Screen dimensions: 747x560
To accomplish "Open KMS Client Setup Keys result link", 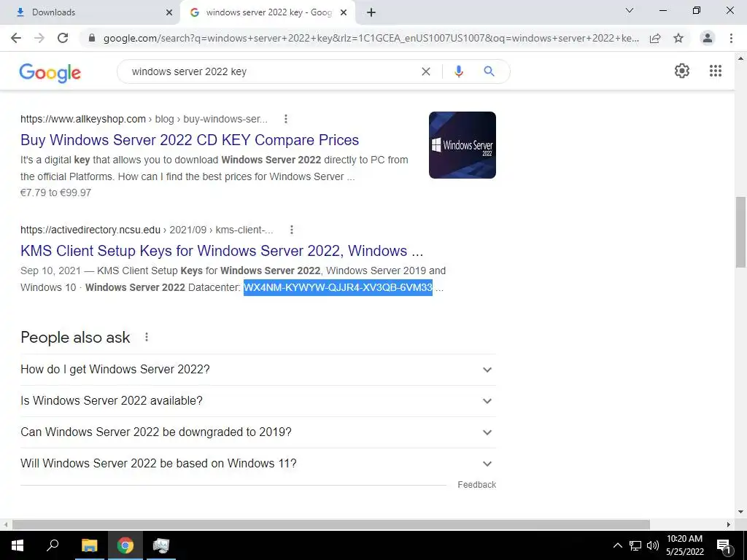I will (222, 251).
